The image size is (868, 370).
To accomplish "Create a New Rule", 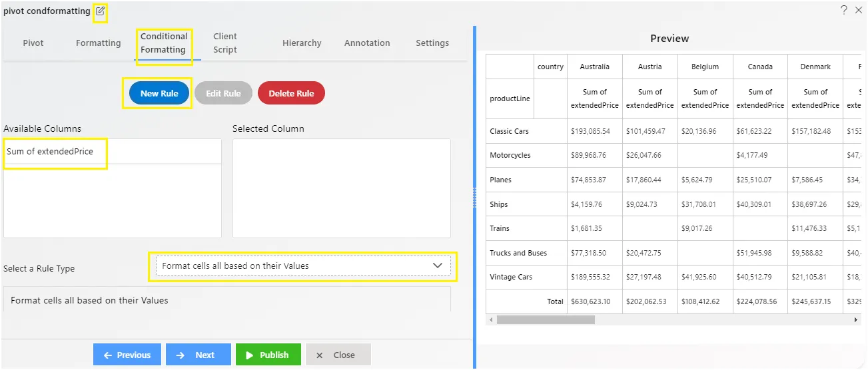I will pos(159,93).
